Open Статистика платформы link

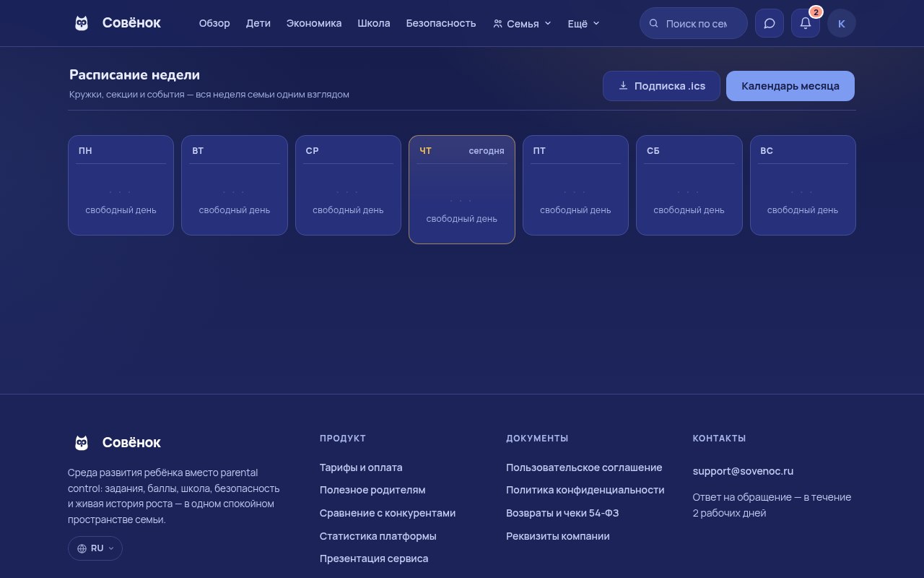[x=378, y=536]
